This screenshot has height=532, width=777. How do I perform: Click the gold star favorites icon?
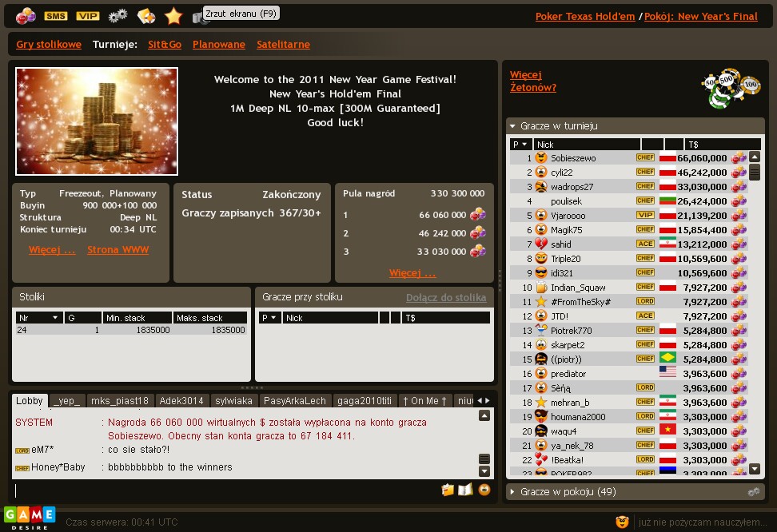[x=173, y=16]
